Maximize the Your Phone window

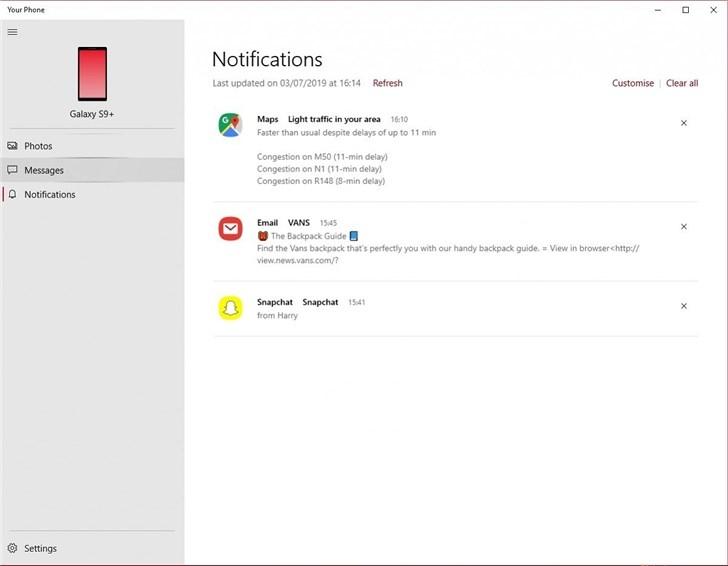[685, 10]
